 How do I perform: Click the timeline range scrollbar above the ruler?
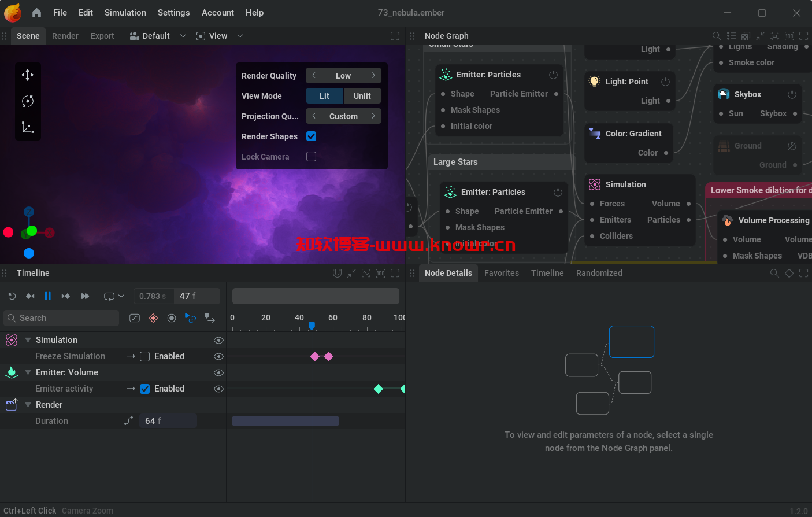coord(316,296)
